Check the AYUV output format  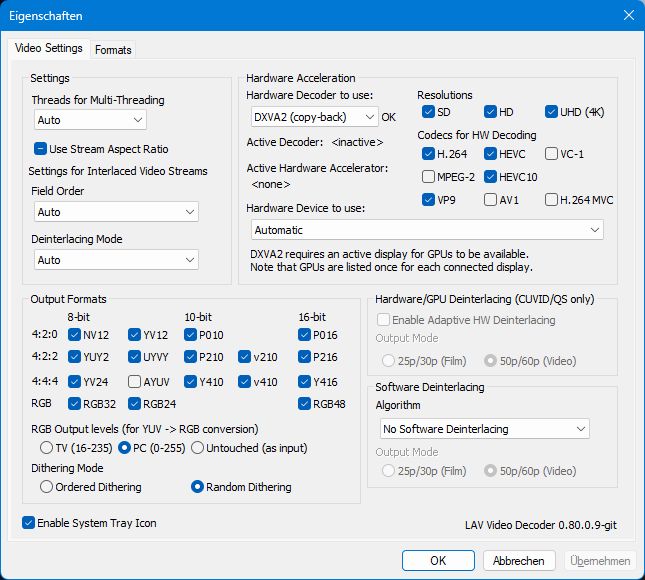[x=135, y=380]
